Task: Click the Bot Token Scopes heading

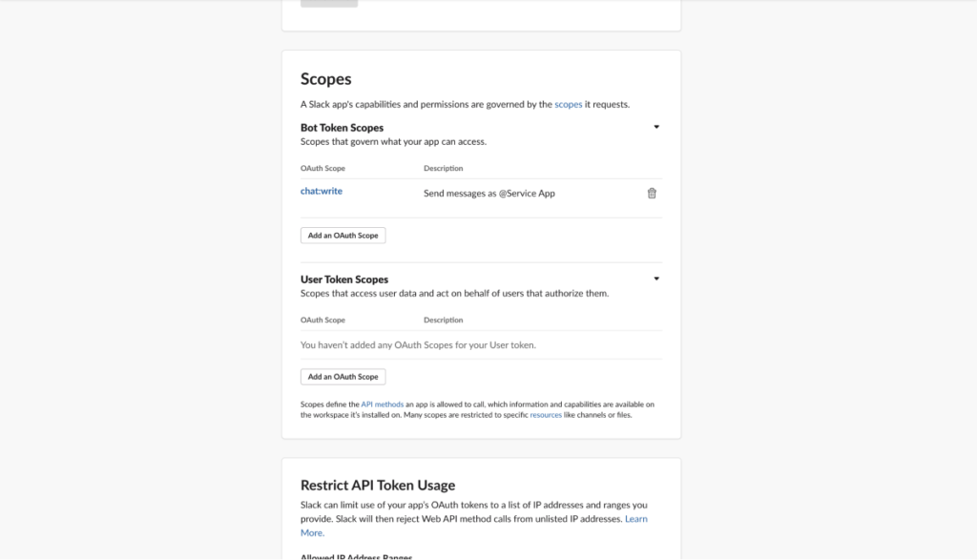Action: (342, 128)
